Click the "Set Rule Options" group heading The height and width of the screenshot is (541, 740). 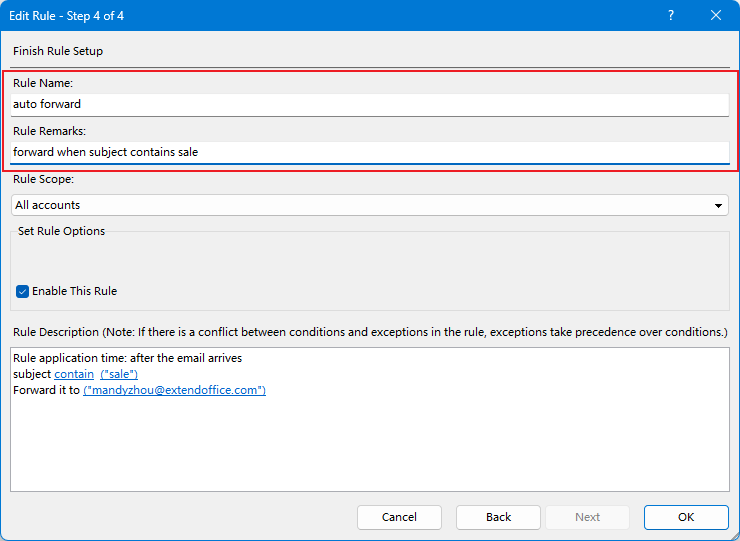[x=61, y=231]
